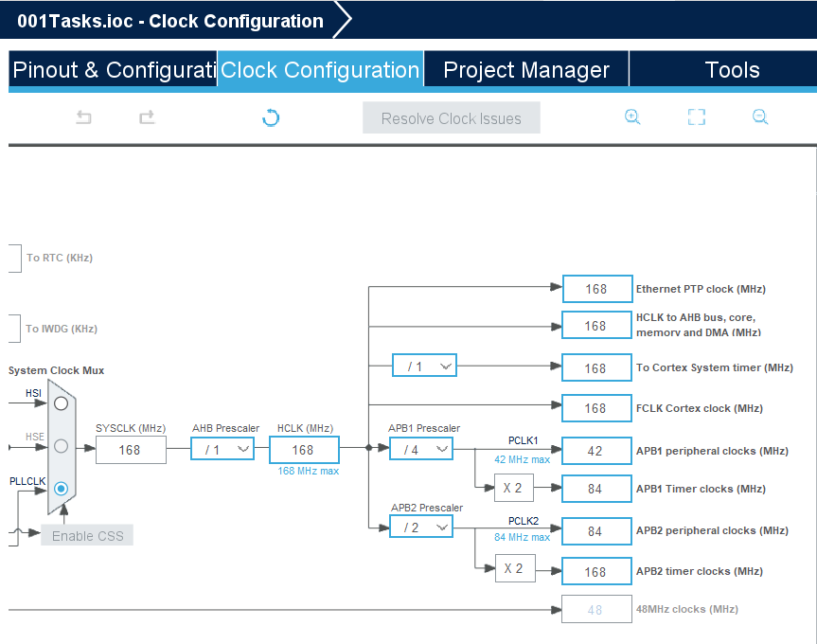Open the AHB Prescaler dropdown

(222, 449)
